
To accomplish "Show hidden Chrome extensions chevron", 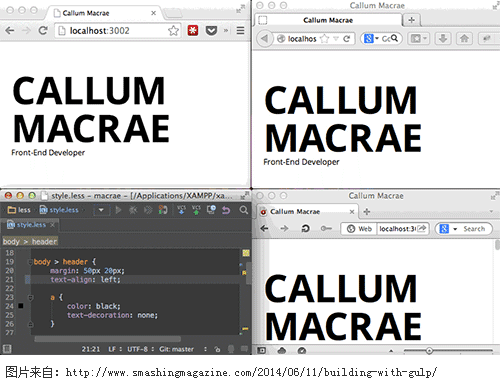I will 226,31.
